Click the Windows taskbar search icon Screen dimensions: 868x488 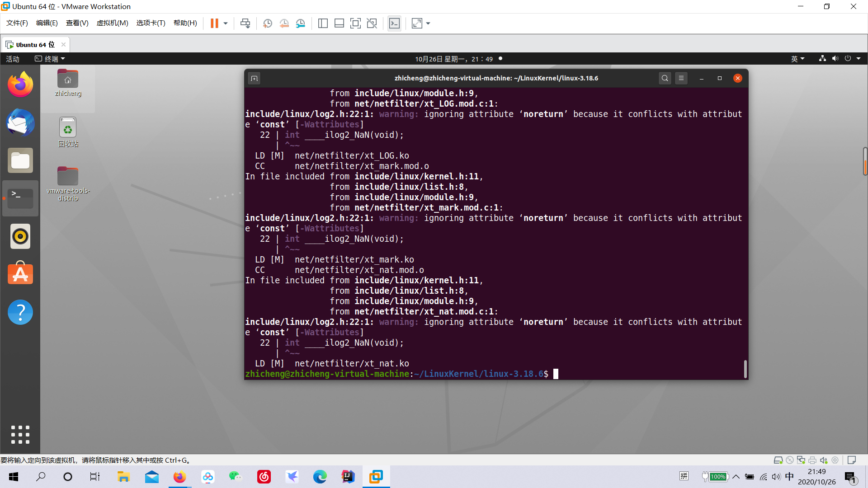click(41, 477)
